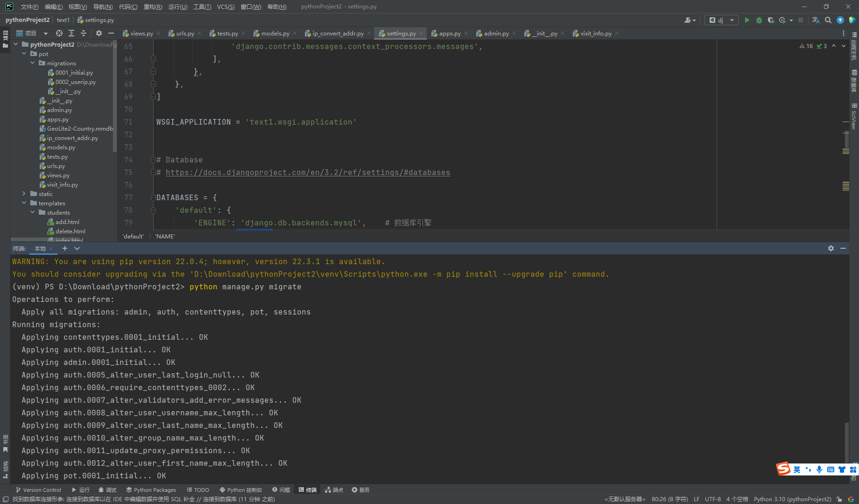Expand the static folder in project tree
This screenshot has width=859, height=504.
[x=24, y=194]
